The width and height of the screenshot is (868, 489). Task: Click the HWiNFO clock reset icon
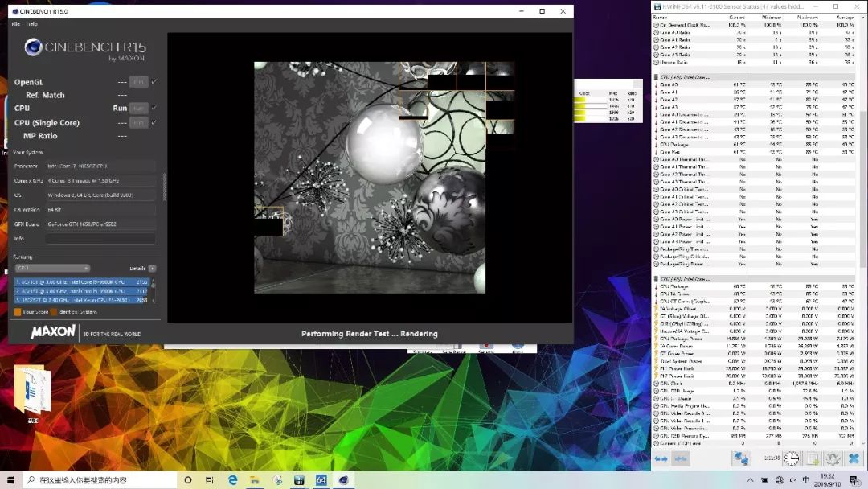coord(792,458)
